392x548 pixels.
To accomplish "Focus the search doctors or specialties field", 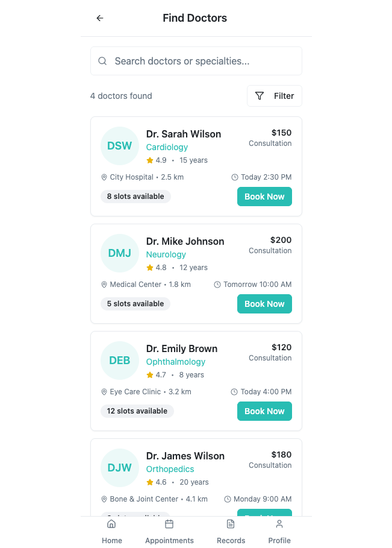I will point(196,61).
